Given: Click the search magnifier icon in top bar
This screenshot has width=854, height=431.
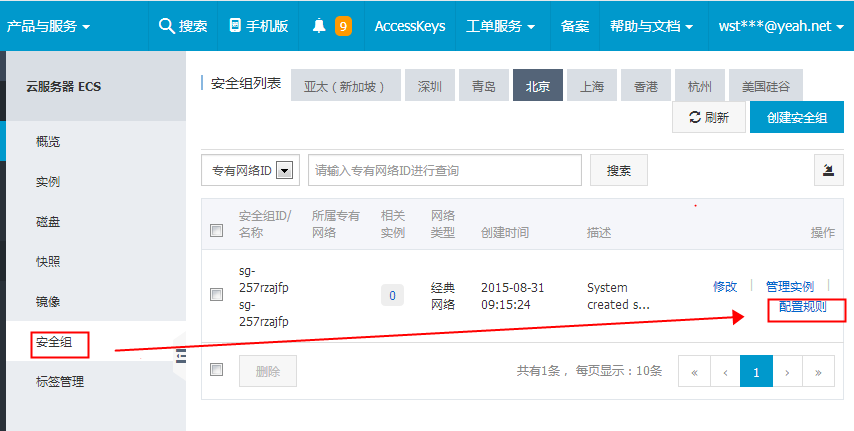Looking at the screenshot, I should pos(167,26).
